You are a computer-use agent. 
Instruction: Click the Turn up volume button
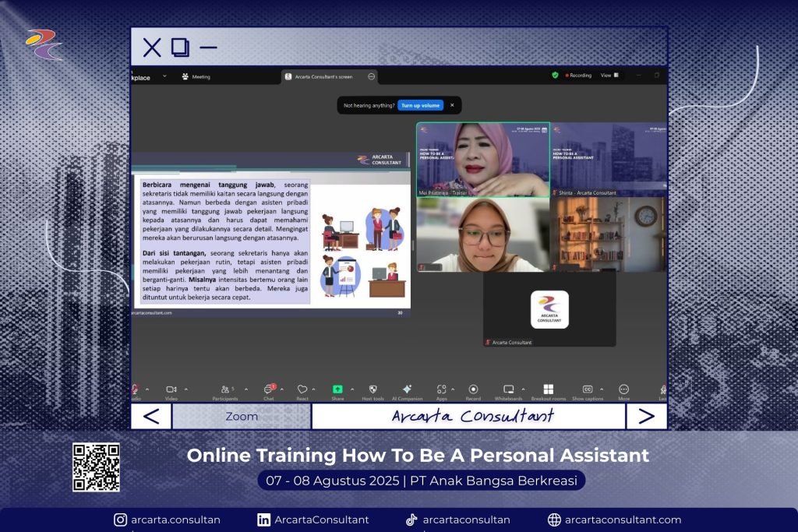click(x=420, y=105)
